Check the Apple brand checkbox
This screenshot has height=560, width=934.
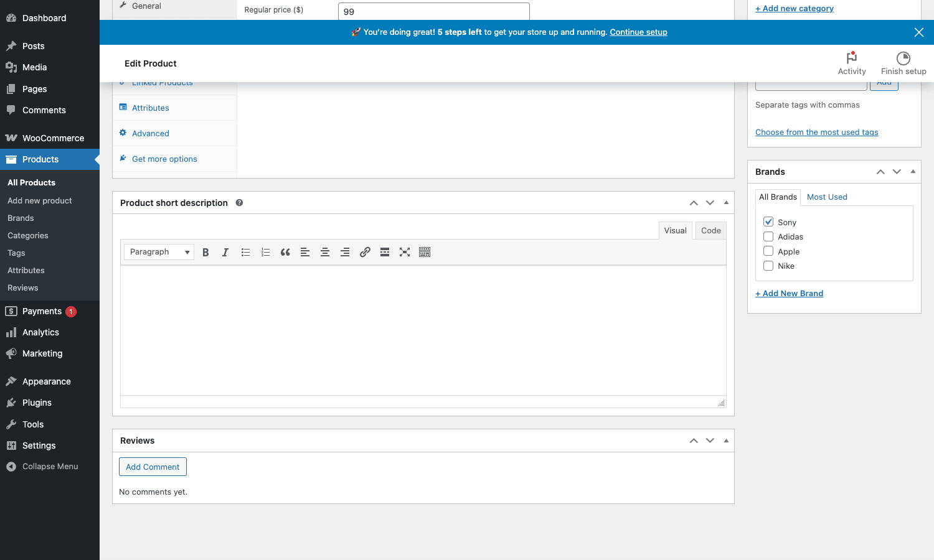click(768, 251)
